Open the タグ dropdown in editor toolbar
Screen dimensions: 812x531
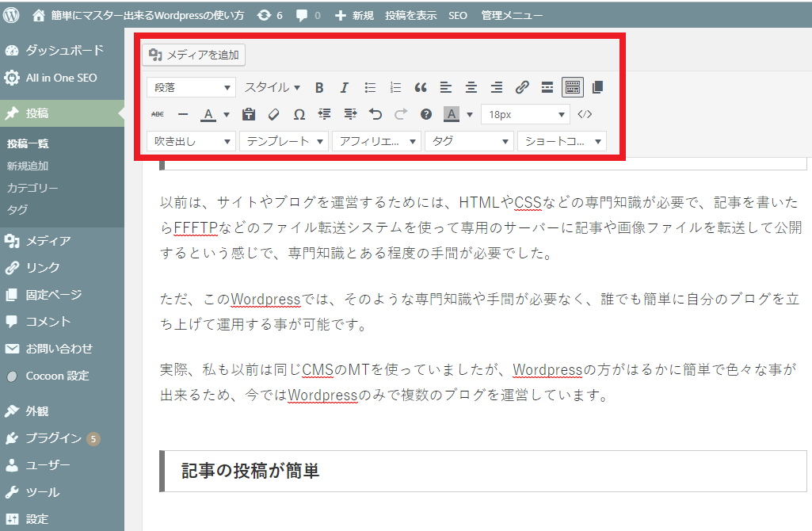(x=469, y=141)
